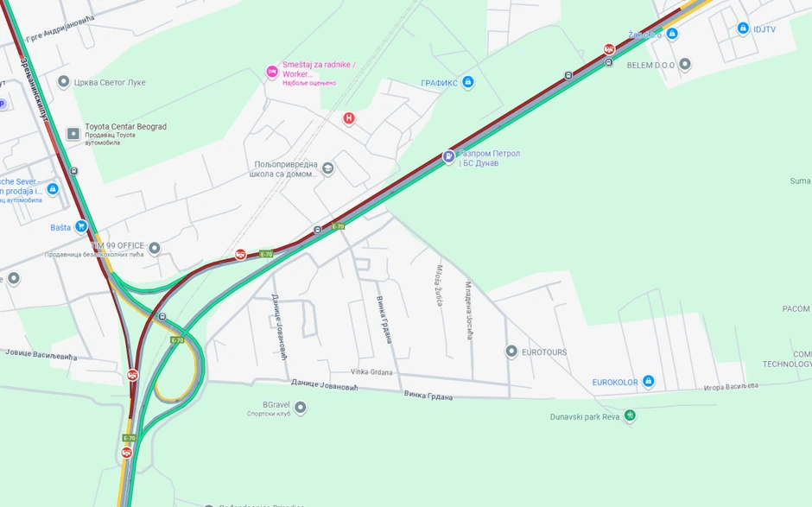Select the ГРАФИКС shopping pin
Screen dimensions: 812x507
[467, 82]
